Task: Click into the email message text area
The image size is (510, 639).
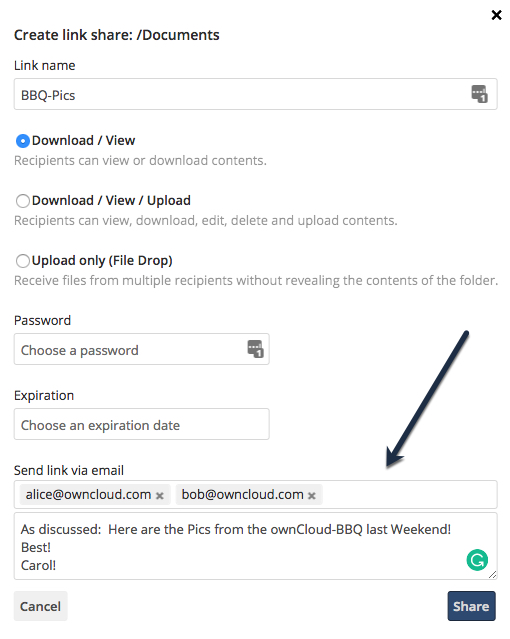Action: [x=256, y=546]
